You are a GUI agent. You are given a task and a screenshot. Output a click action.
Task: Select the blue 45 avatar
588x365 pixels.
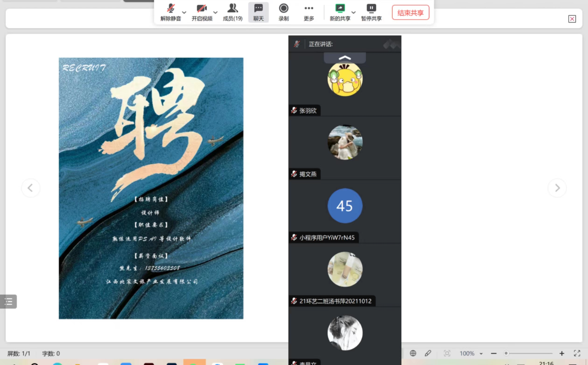coord(345,206)
